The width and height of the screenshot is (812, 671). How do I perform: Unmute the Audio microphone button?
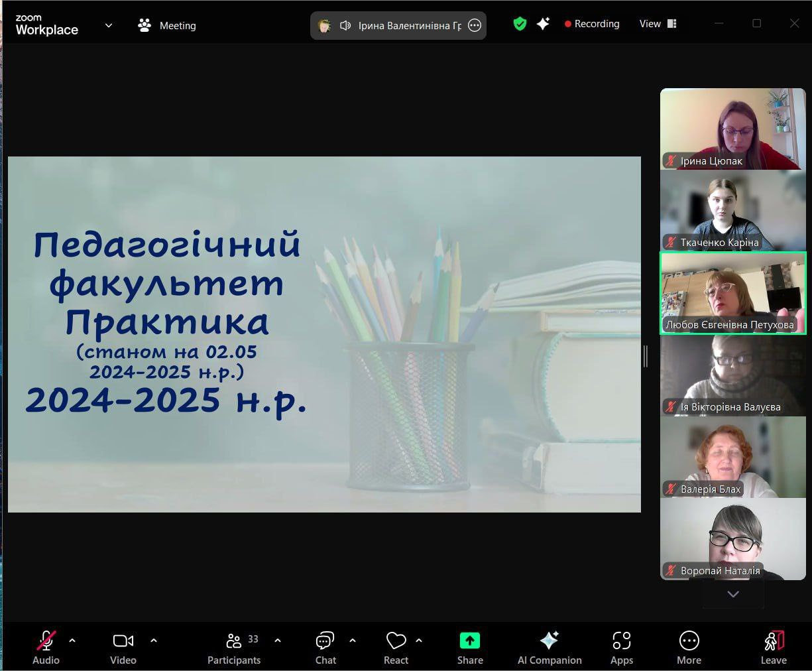[46, 647]
